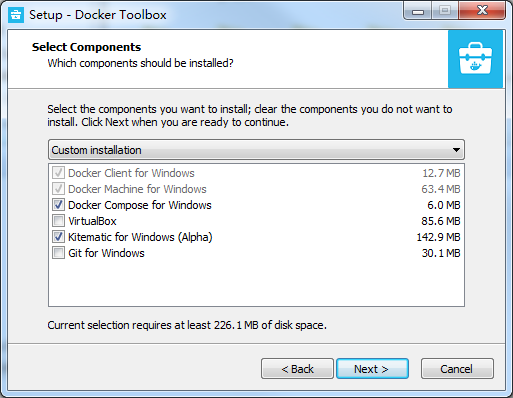The image size is (513, 398).
Task: Minimize the setup window
Action: (418, 11)
